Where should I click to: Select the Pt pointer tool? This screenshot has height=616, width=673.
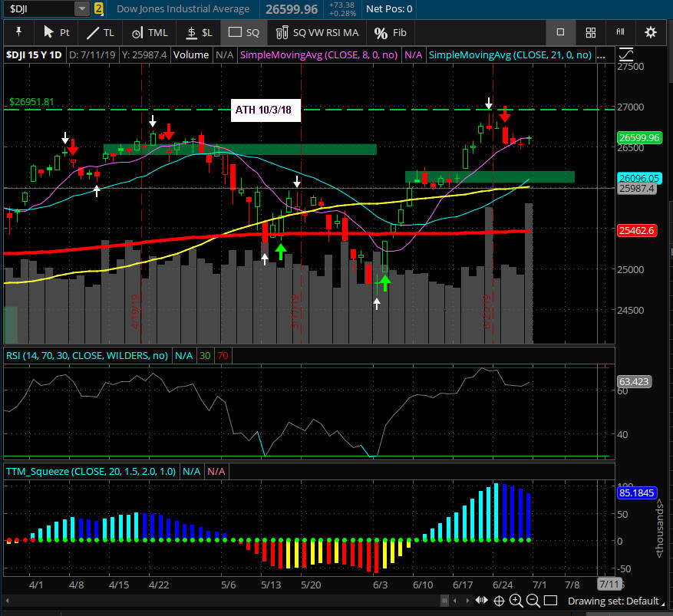(57, 32)
